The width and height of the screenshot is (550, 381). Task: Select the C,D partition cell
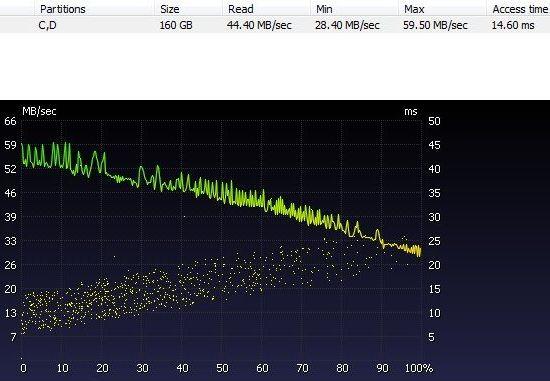pos(47,25)
